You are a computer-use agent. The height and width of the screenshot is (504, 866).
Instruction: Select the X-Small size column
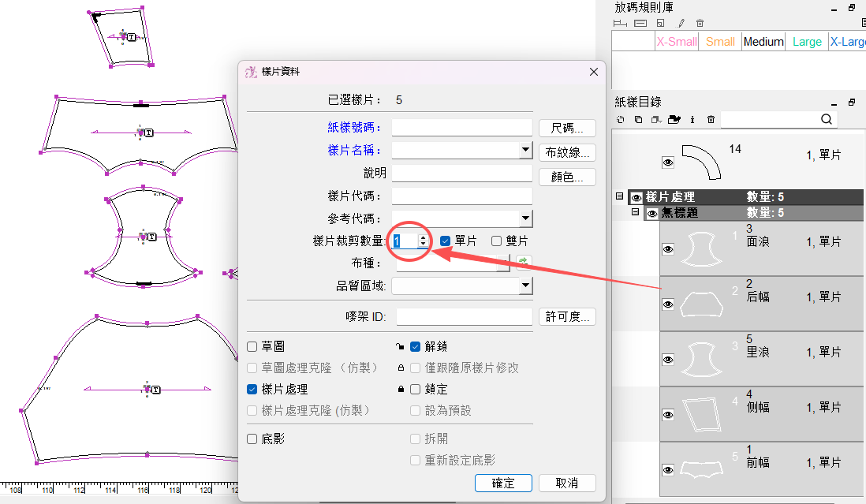pos(677,42)
